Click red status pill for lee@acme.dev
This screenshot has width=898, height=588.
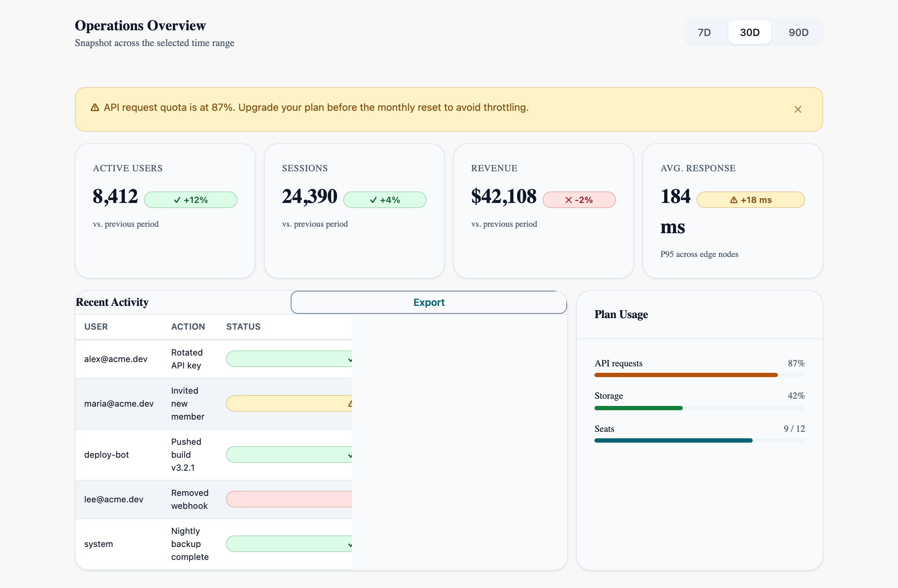(x=289, y=499)
